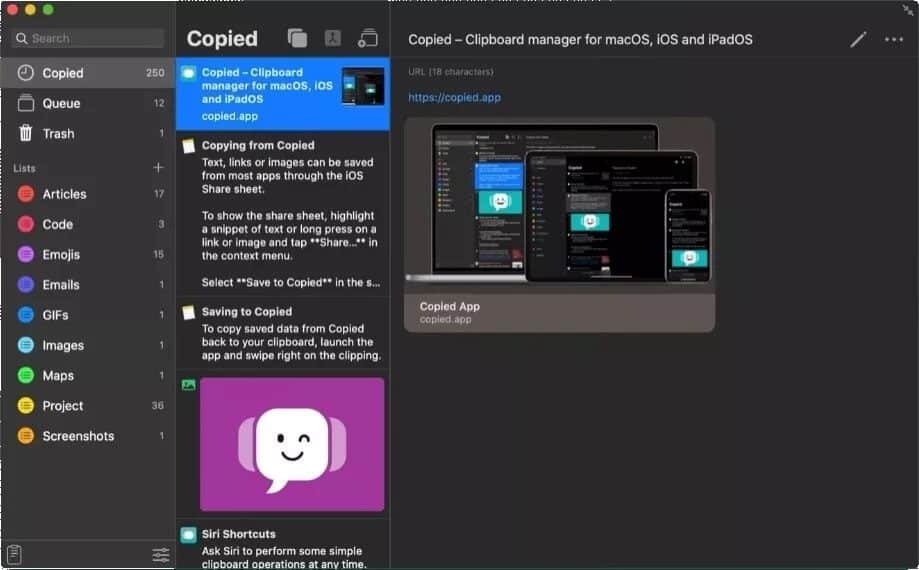Click the Copied heading of clipping list
This screenshot has width=919, height=570.
click(222, 39)
